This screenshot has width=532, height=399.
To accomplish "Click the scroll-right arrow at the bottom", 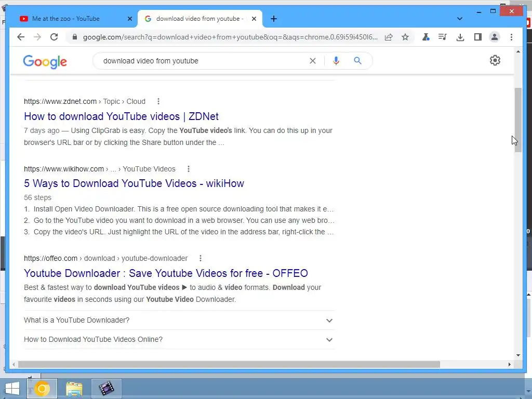I will (x=509, y=364).
